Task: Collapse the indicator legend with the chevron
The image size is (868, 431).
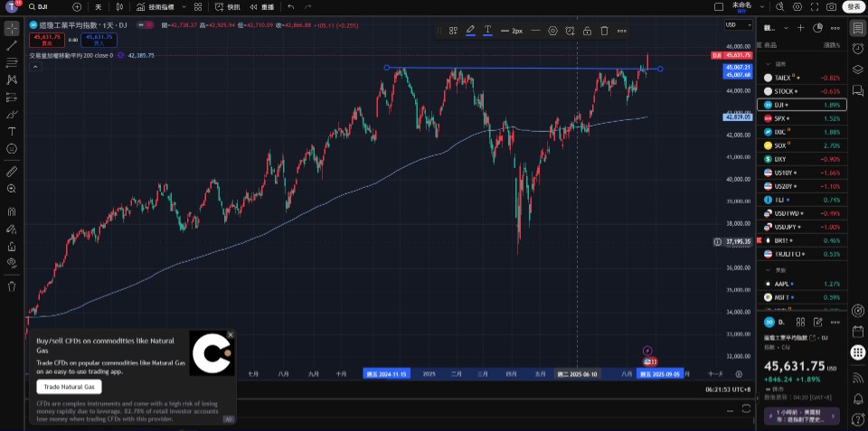Action: pyautogui.click(x=35, y=66)
